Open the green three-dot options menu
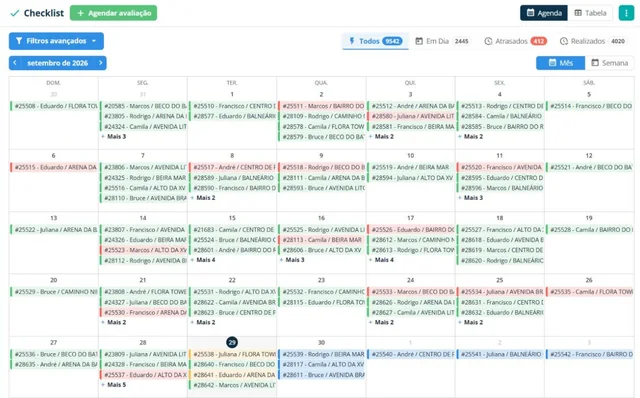Image resolution: width=640 pixels, height=398 pixels. click(626, 13)
